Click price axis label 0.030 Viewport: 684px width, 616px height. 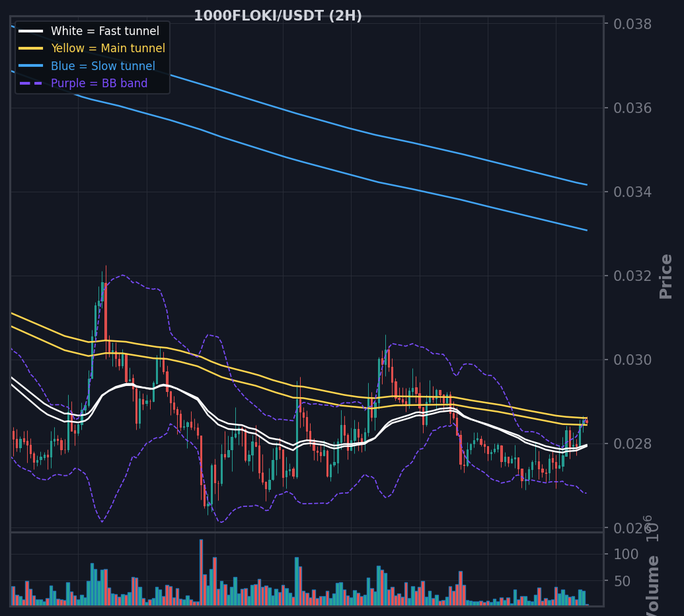click(x=632, y=360)
